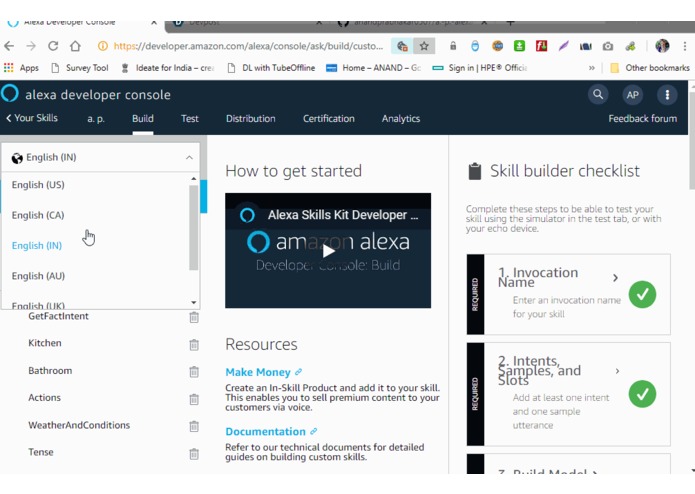Open the search icon in Alexa console header

pos(598,94)
